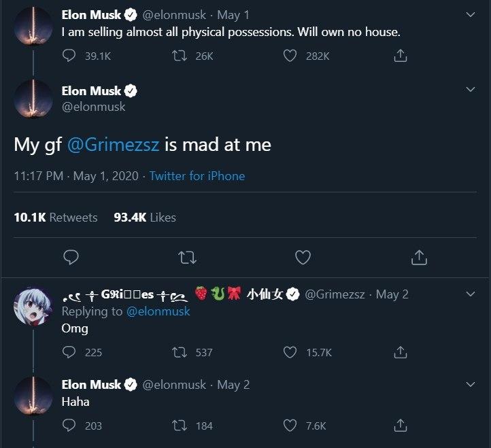Retweet the "Omg" reply

click(x=180, y=352)
